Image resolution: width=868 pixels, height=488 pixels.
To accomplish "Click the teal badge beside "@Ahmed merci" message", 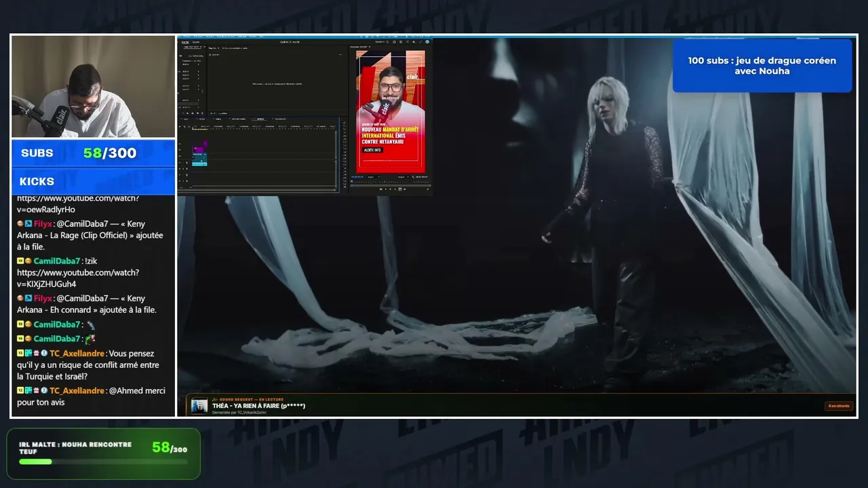I will (28, 390).
